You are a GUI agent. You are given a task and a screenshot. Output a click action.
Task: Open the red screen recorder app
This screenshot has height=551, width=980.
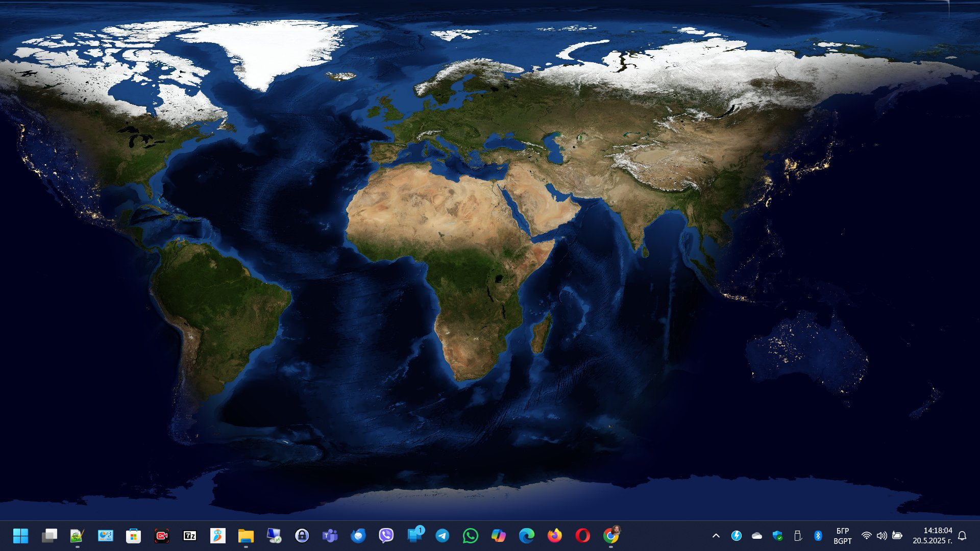[161, 536]
